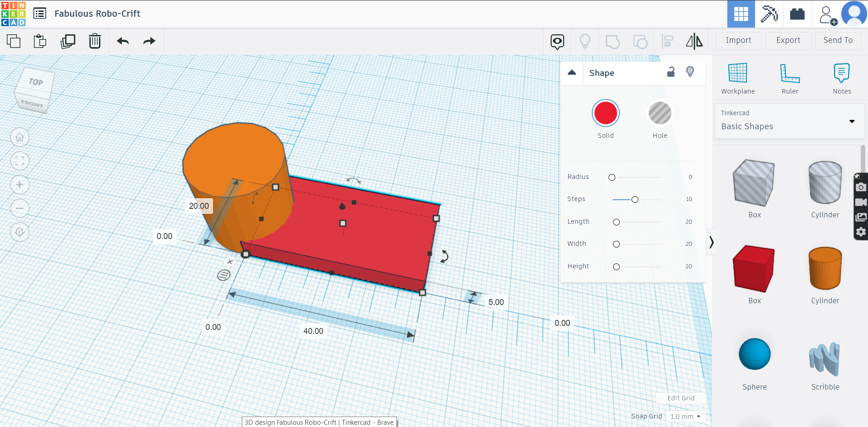
Task: Collapse the Shape panel with the up arrow
Action: click(x=572, y=72)
